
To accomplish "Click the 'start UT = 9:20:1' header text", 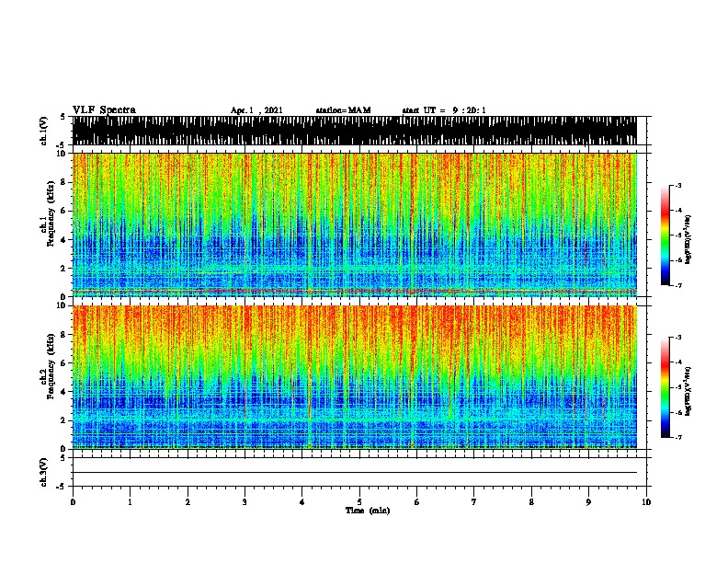I will pyautogui.click(x=444, y=110).
